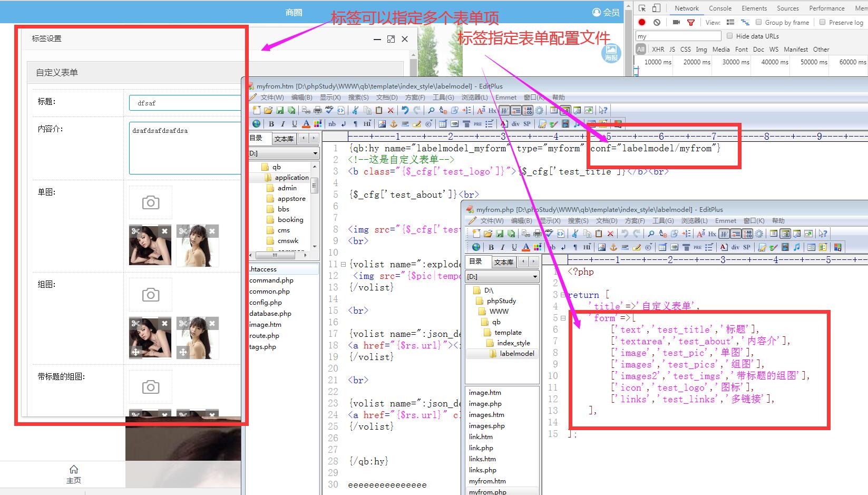
Task: Click the clear network log icon
Action: (657, 22)
